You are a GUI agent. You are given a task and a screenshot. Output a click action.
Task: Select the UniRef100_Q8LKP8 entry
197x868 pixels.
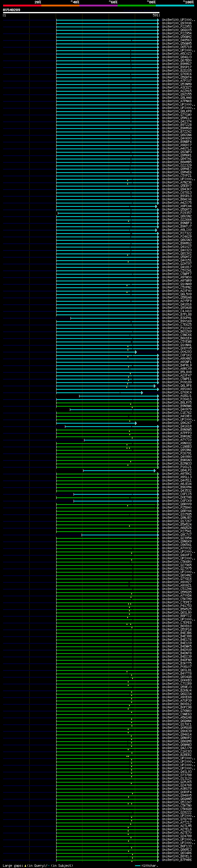click(177, 111)
